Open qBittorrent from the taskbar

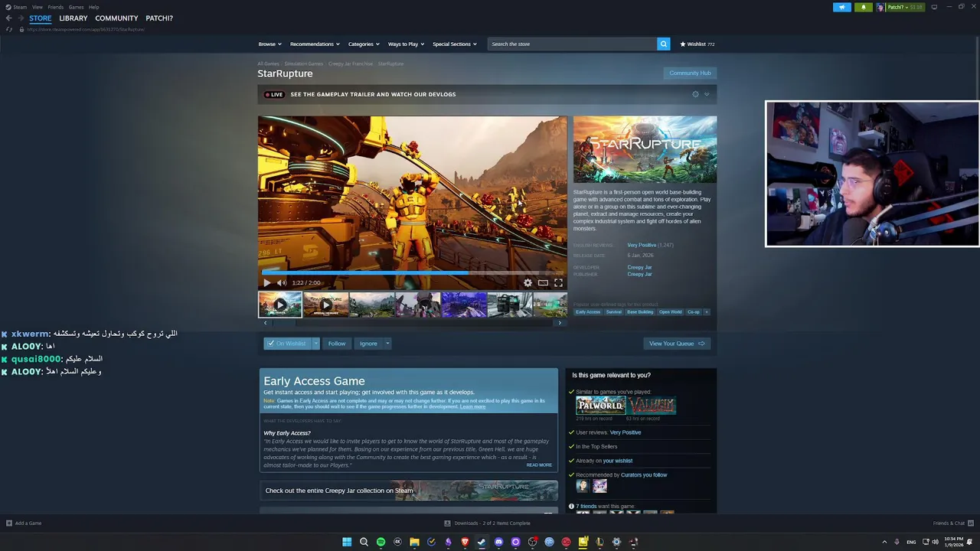549,542
